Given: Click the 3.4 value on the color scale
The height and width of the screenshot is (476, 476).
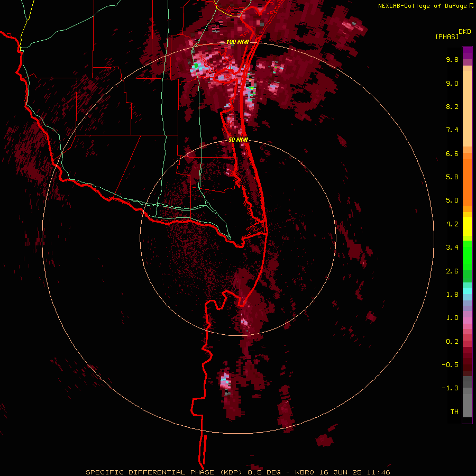Looking at the screenshot, I should pos(452,248).
